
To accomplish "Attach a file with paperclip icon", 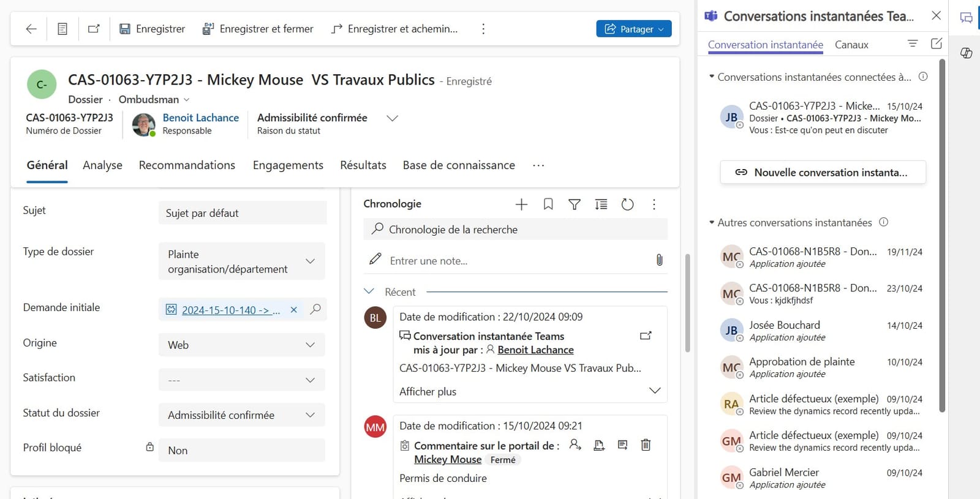I will [659, 260].
